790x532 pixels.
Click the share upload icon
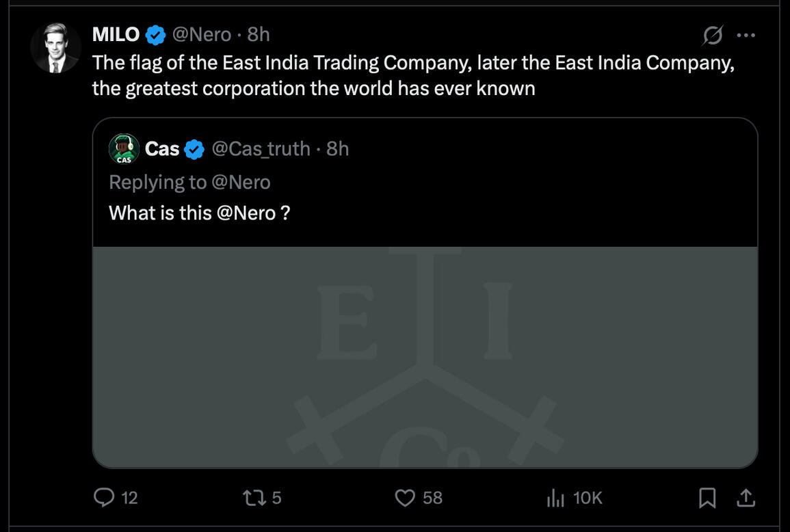click(x=746, y=498)
